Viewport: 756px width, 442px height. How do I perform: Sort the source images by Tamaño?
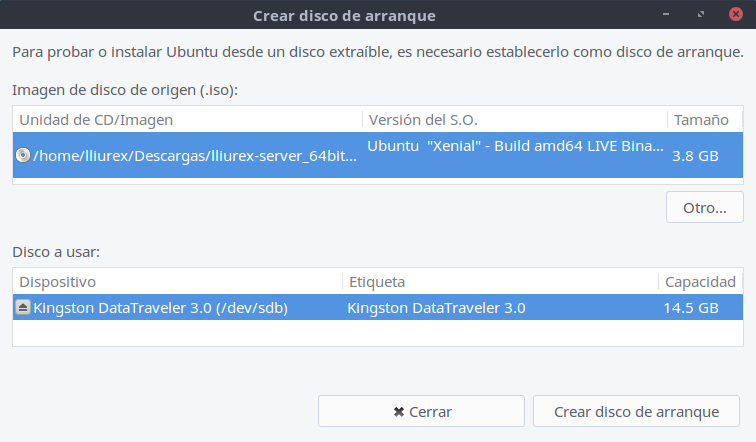tap(702, 120)
